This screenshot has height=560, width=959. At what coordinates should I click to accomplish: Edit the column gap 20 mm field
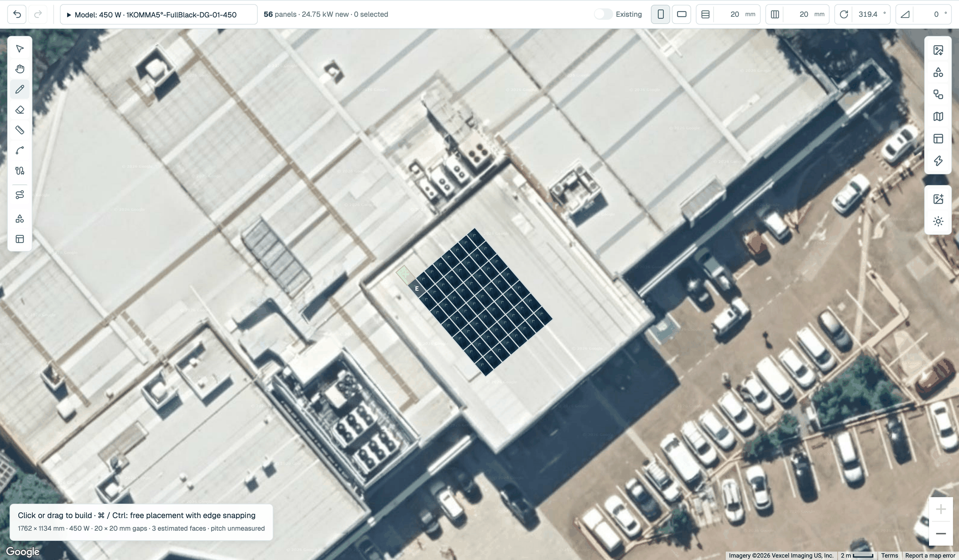[806, 14]
